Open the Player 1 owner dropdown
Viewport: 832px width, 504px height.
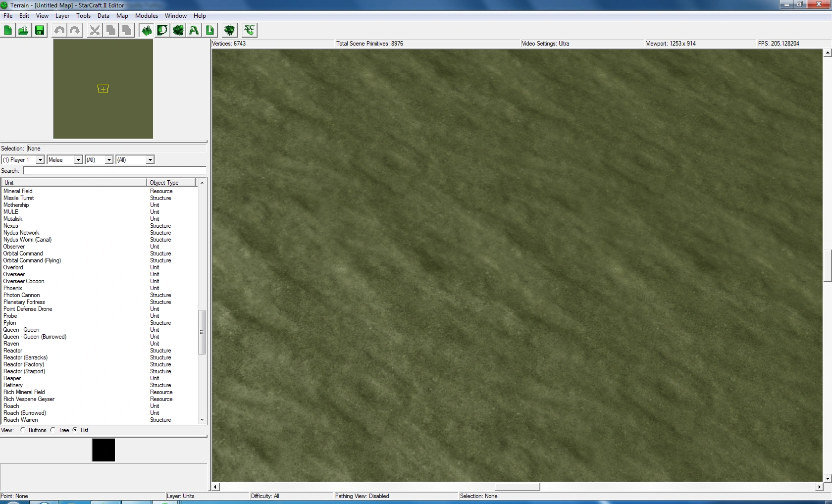tap(40, 160)
